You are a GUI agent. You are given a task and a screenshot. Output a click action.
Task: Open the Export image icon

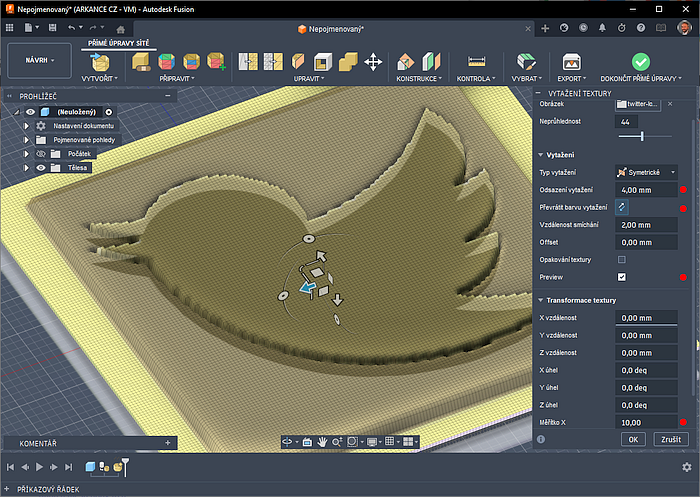coord(572,61)
